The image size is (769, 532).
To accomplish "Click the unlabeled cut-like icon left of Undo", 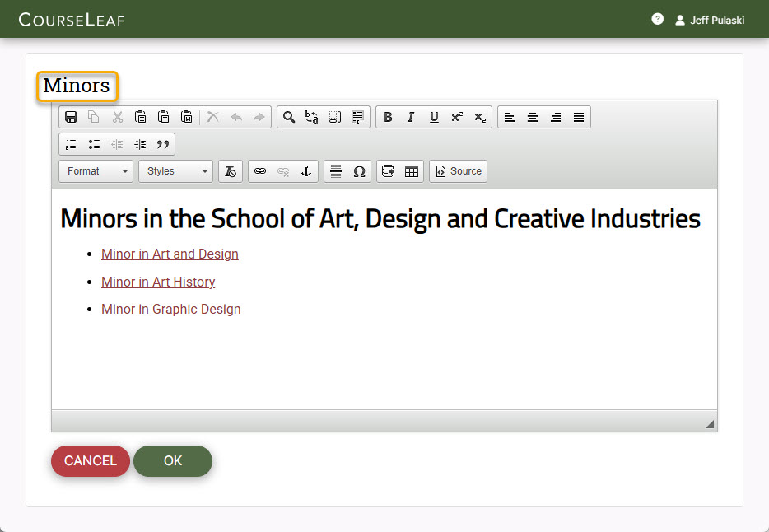I will click(213, 117).
